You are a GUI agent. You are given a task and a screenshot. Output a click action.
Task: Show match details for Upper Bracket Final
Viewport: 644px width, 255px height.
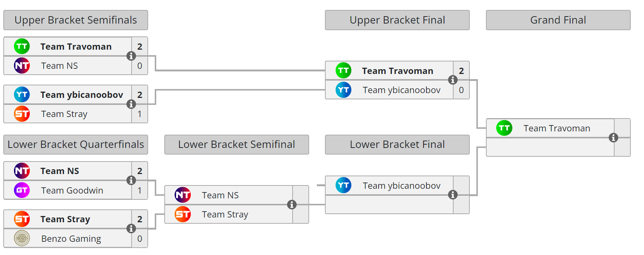pyautogui.click(x=453, y=80)
